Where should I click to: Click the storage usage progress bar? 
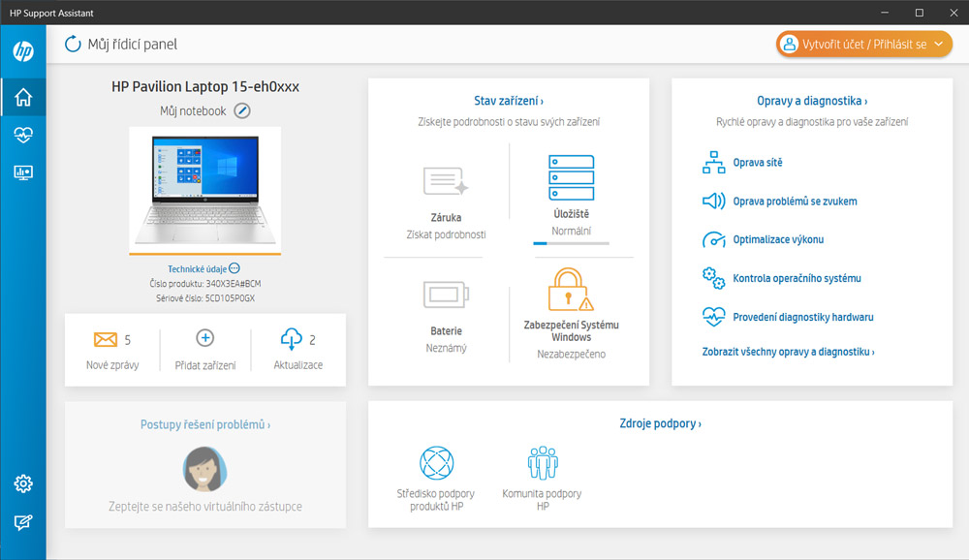click(x=571, y=243)
